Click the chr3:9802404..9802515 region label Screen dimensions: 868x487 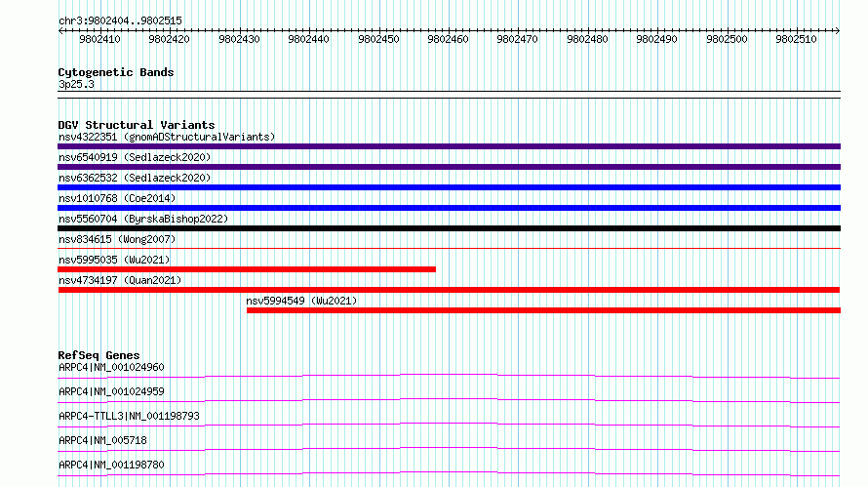point(120,20)
